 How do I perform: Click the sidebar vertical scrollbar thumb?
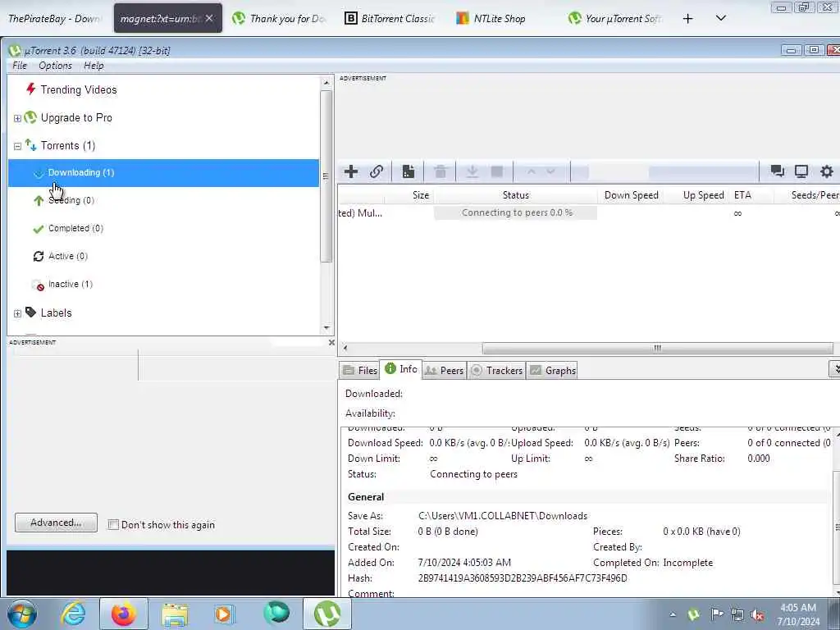pyautogui.click(x=326, y=176)
